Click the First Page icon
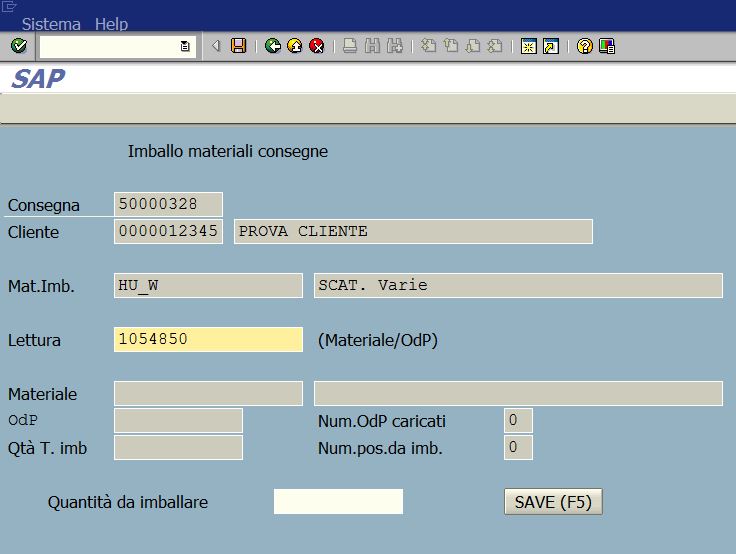The image size is (736, 554). click(x=428, y=46)
